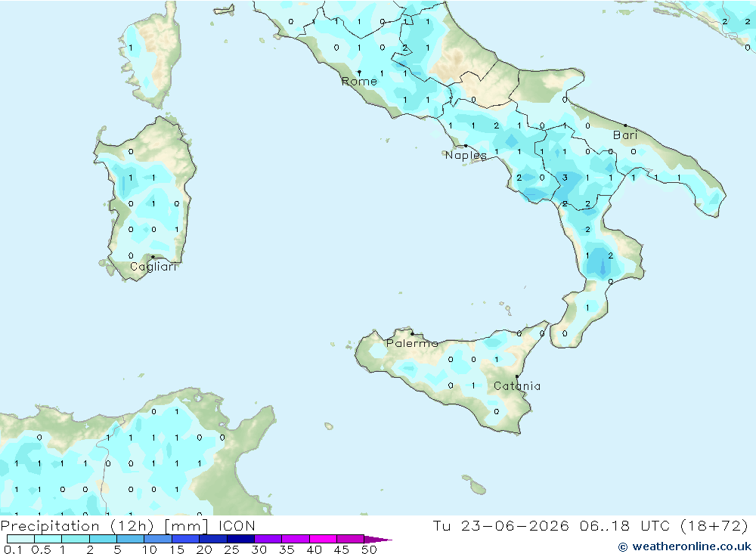
Task: Select the 0.1–0.5 mm legend color box
Action: tap(20, 539)
